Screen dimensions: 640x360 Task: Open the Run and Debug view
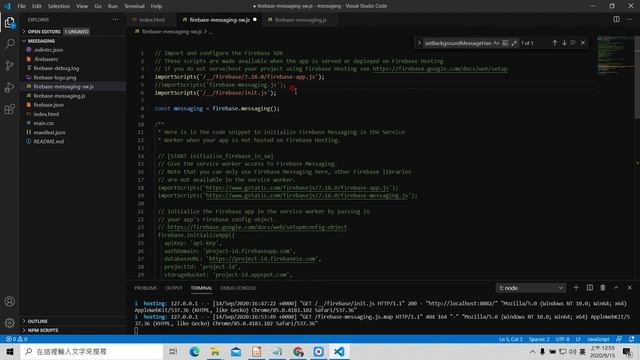click(9, 87)
